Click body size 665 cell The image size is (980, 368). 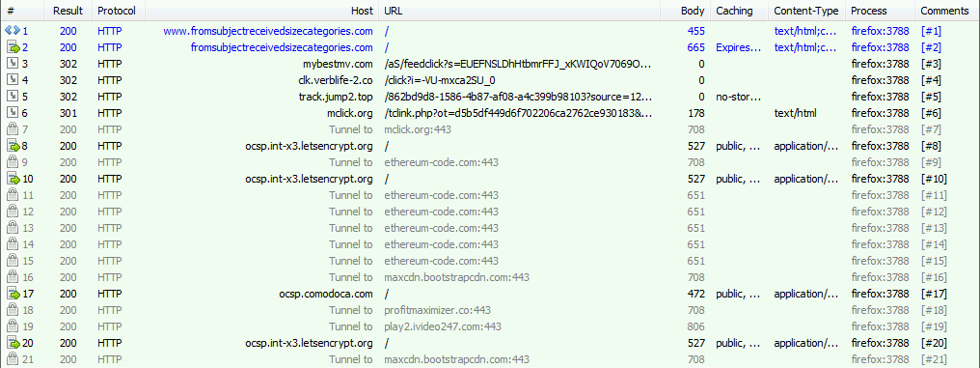pos(696,47)
